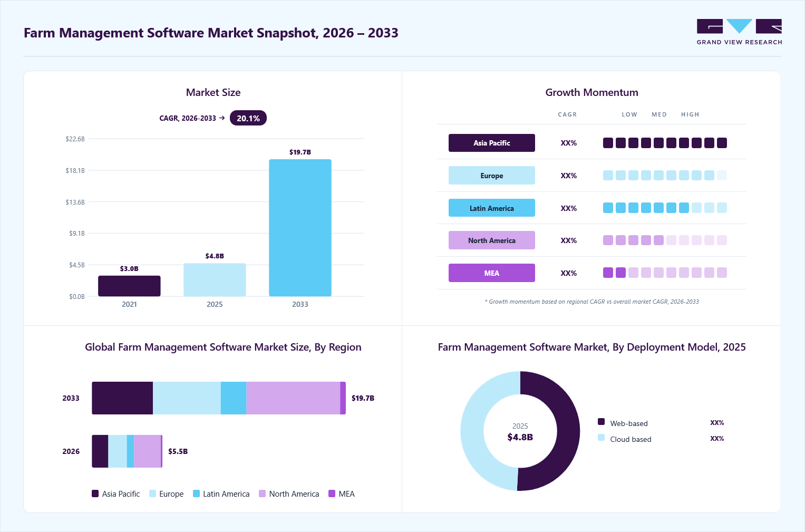Select the Europe segment of the 2026 bar

(x=118, y=451)
